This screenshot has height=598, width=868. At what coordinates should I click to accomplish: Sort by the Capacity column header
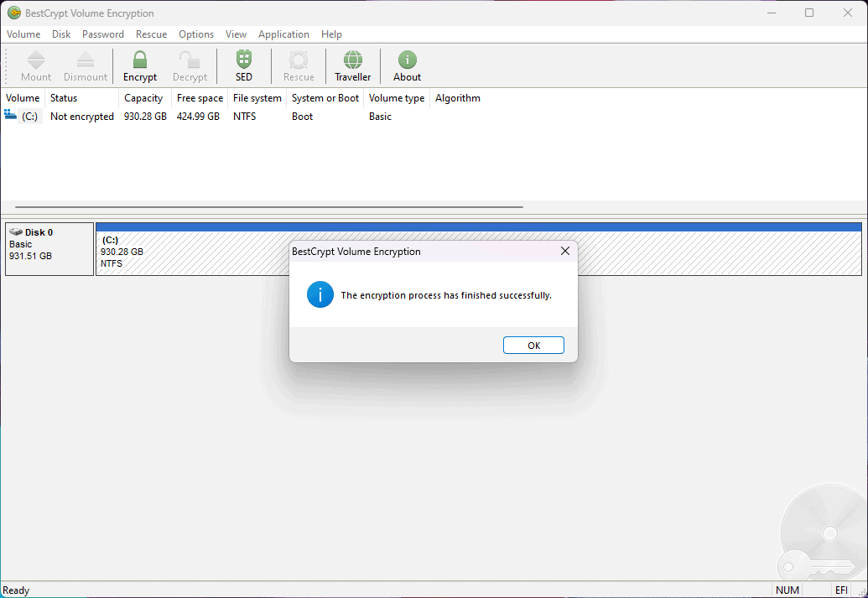(144, 98)
